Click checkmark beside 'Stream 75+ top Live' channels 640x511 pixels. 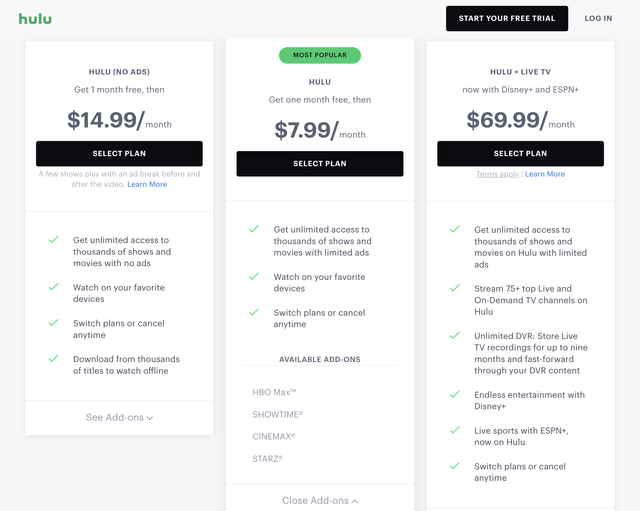(454, 288)
